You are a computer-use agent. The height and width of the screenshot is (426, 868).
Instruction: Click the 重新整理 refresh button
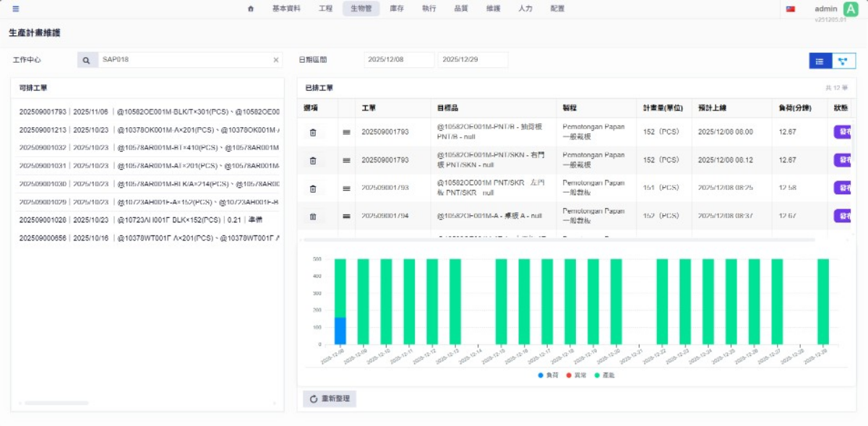pos(330,399)
